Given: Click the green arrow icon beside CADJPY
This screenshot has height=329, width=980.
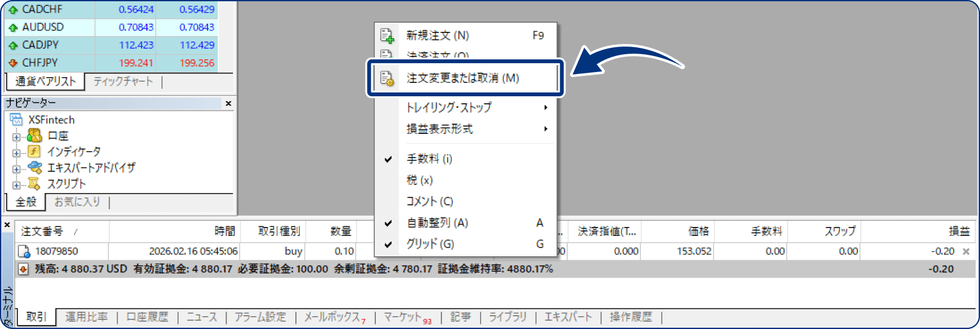Looking at the screenshot, I should pyautogui.click(x=13, y=45).
